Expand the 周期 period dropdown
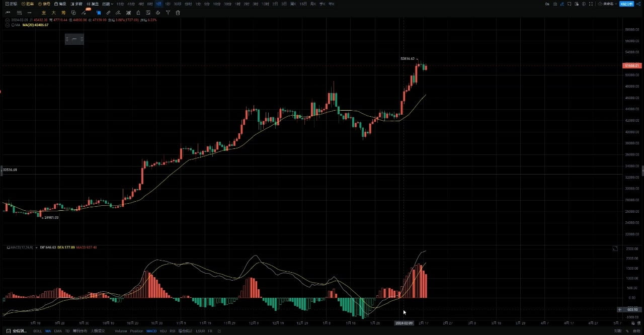The height and width of the screenshot is (335, 644). 108,4
